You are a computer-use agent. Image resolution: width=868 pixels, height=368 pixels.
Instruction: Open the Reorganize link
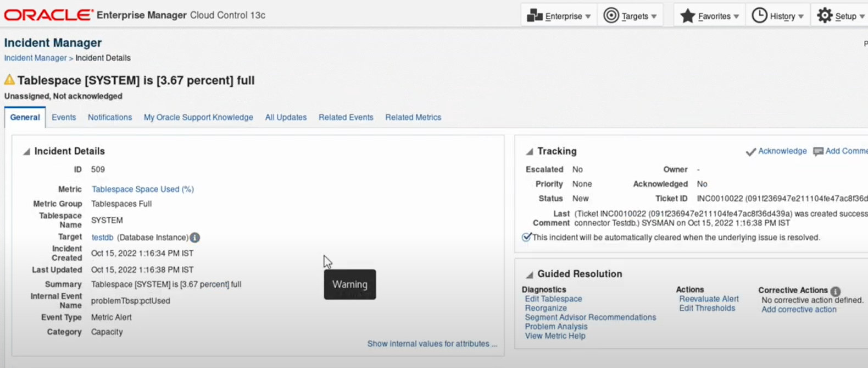(546, 308)
